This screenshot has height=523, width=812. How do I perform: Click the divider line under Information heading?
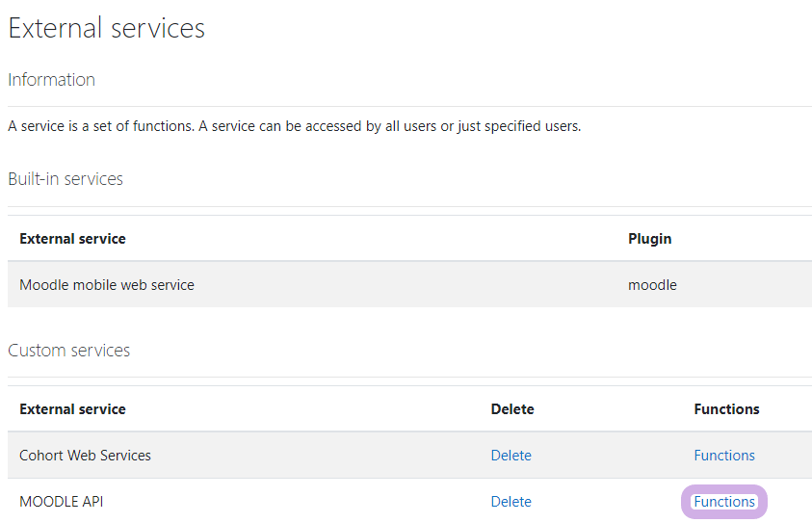coord(409,107)
